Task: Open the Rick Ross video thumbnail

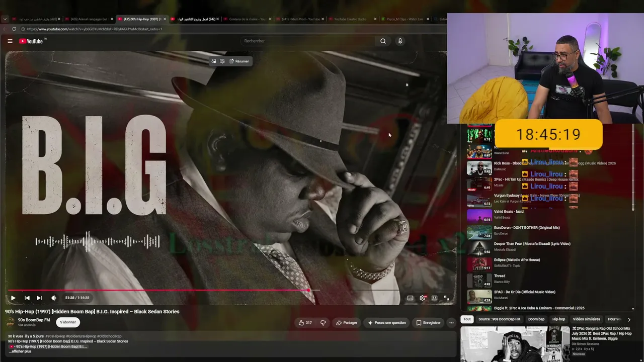Action: pos(479,167)
